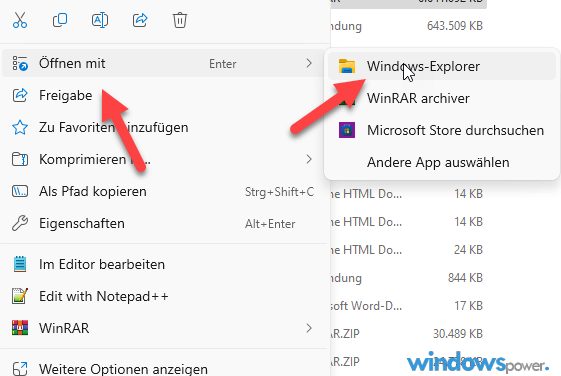Select the file row sized 643.509 KB

[x=408, y=26]
